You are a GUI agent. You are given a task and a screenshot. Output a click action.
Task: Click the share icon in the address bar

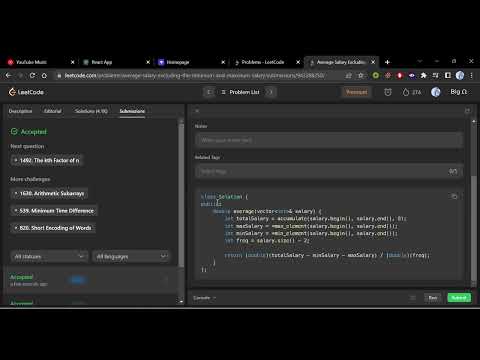[349, 76]
